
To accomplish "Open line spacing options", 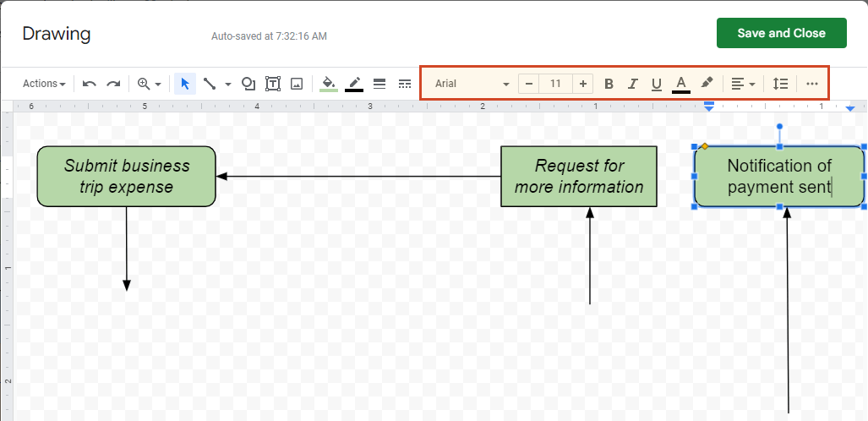I will (x=780, y=84).
